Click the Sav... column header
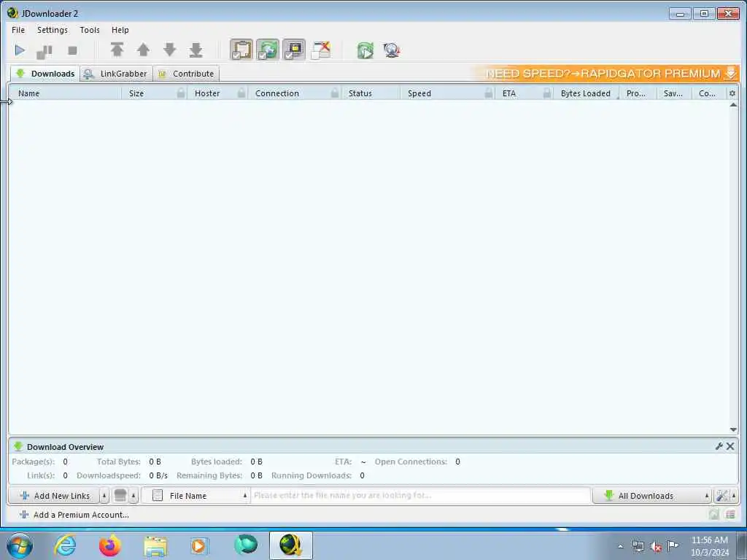747x560 pixels. click(x=673, y=93)
